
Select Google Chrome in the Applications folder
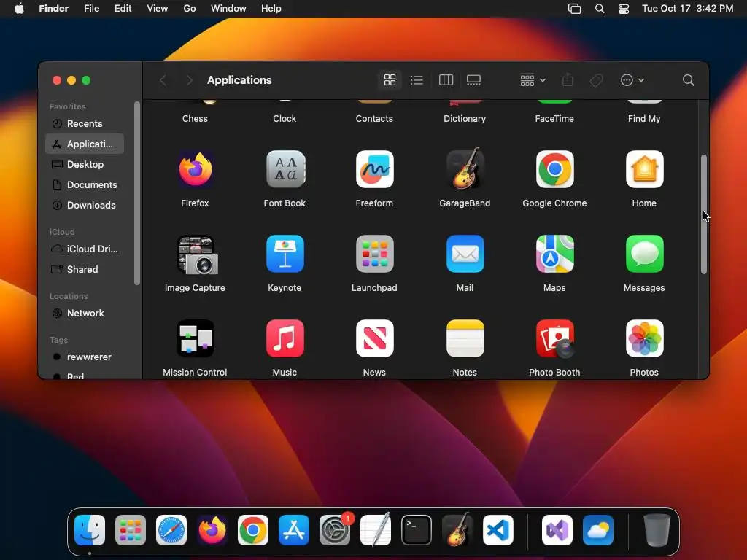tap(554, 169)
